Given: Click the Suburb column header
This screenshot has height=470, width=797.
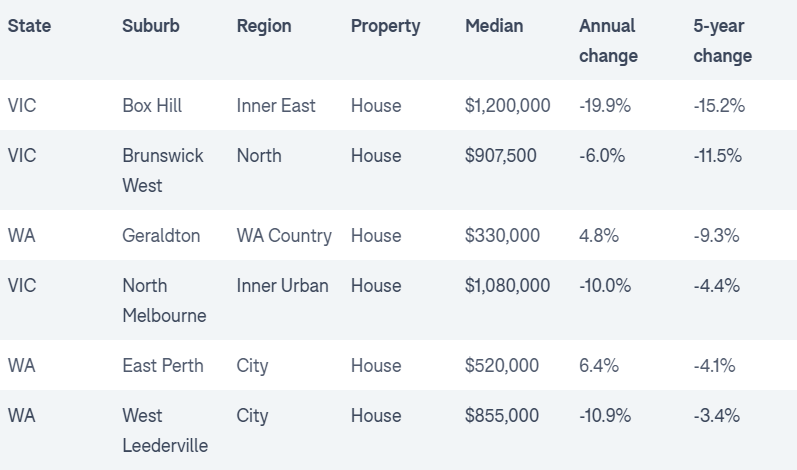Looking at the screenshot, I should tap(151, 26).
